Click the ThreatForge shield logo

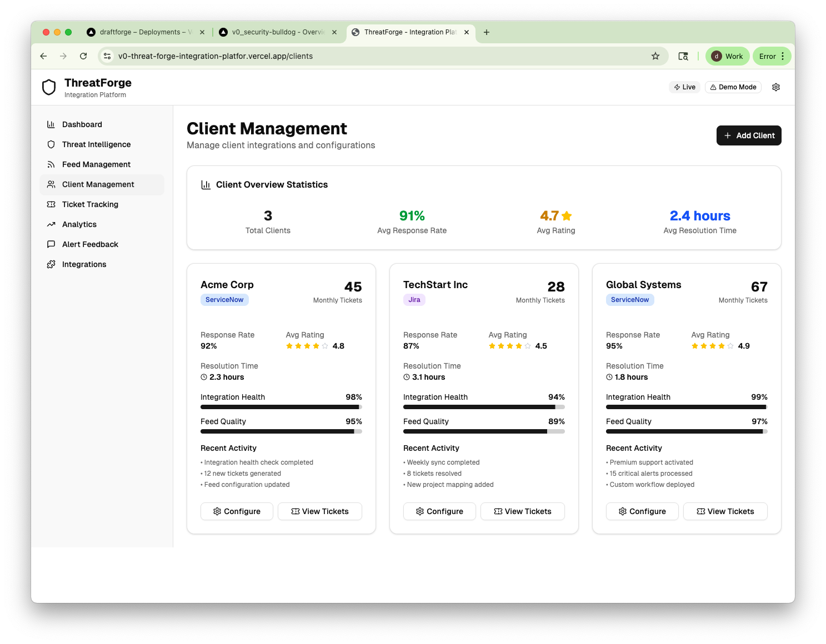click(49, 87)
